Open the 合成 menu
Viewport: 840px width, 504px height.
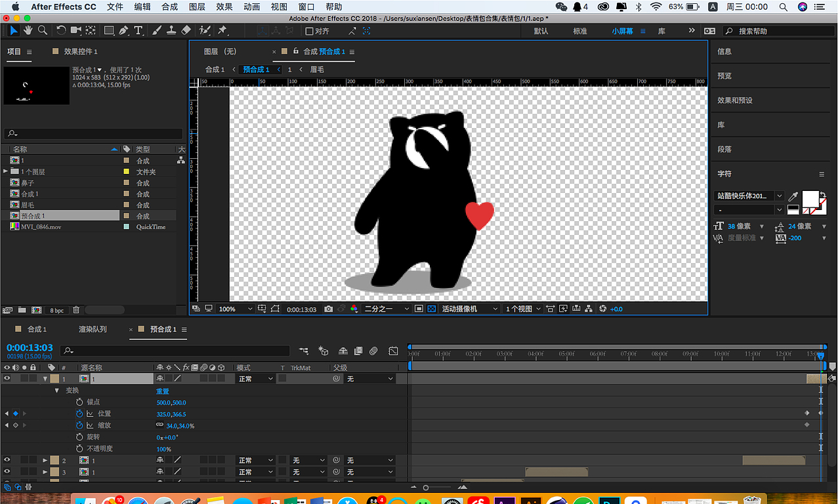tap(169, 7)
